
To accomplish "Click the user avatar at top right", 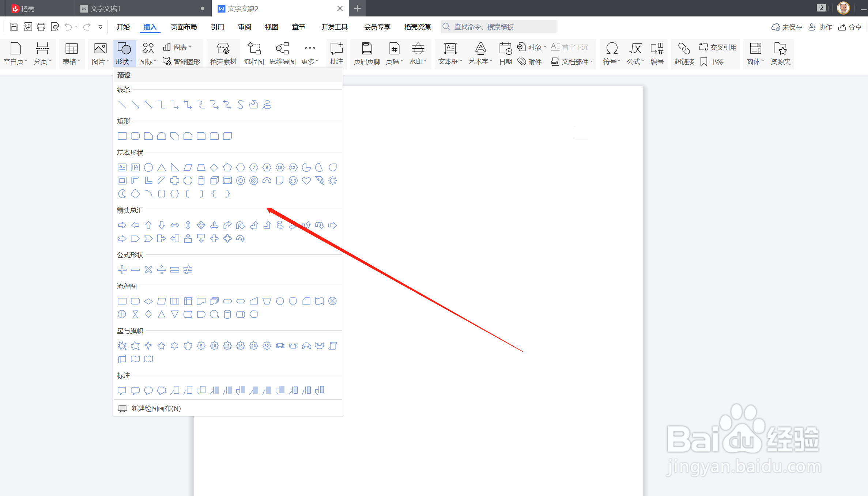I will (x=843, y=8).
